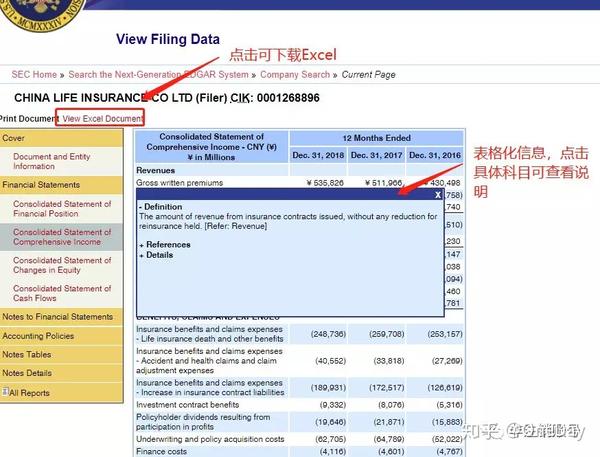Screen dimensions: 600x457
Task: Go to SEC Home breadcrumb
Action: (x=34, y=74)
